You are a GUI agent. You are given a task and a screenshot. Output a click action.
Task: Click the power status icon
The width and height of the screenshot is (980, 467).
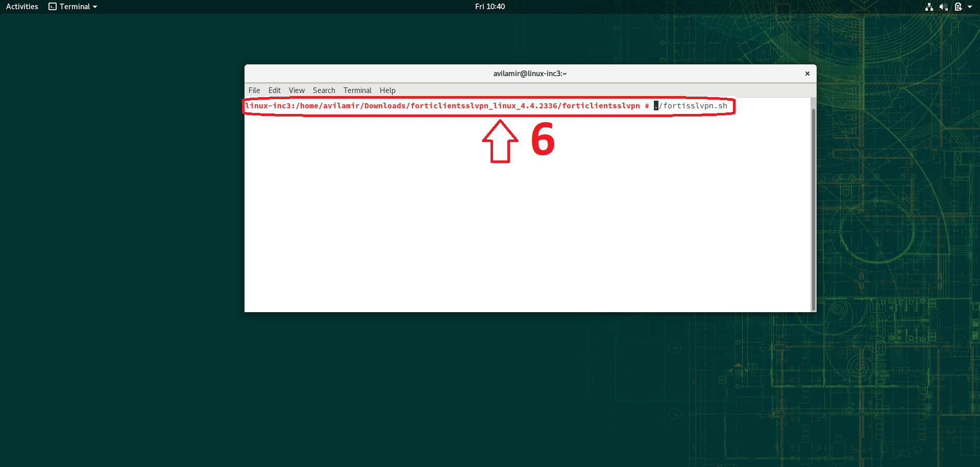pos(958,7)
